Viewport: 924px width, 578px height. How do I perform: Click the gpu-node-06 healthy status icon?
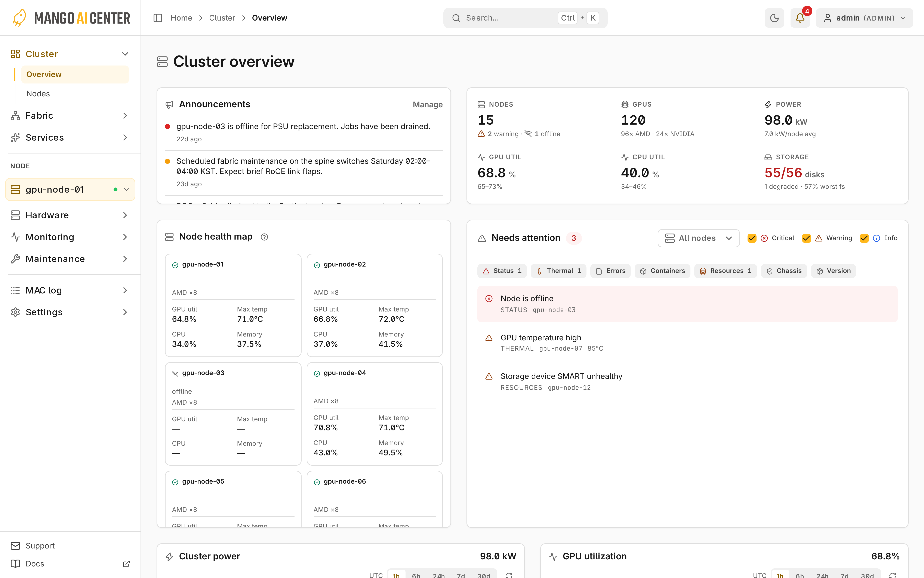pos(317,482)
